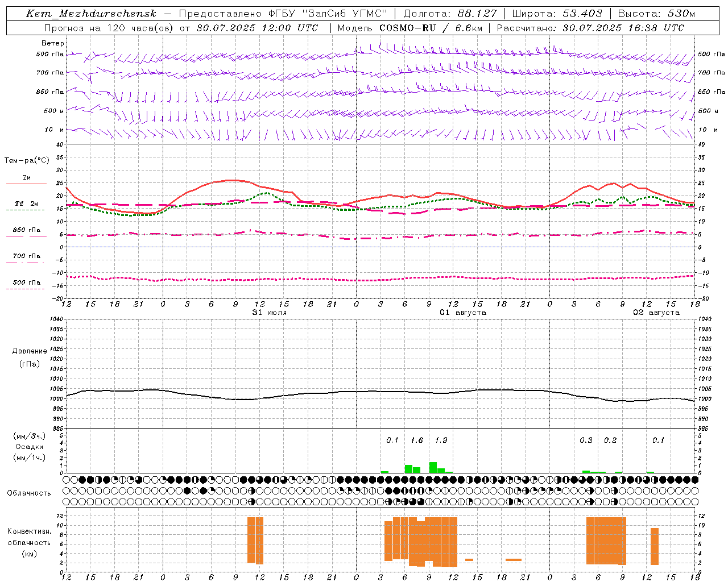The height and width of the screenshot is (582, 728).
Task: Click the 'Конвективн.' convective cloud label
Action: point(29,531)
